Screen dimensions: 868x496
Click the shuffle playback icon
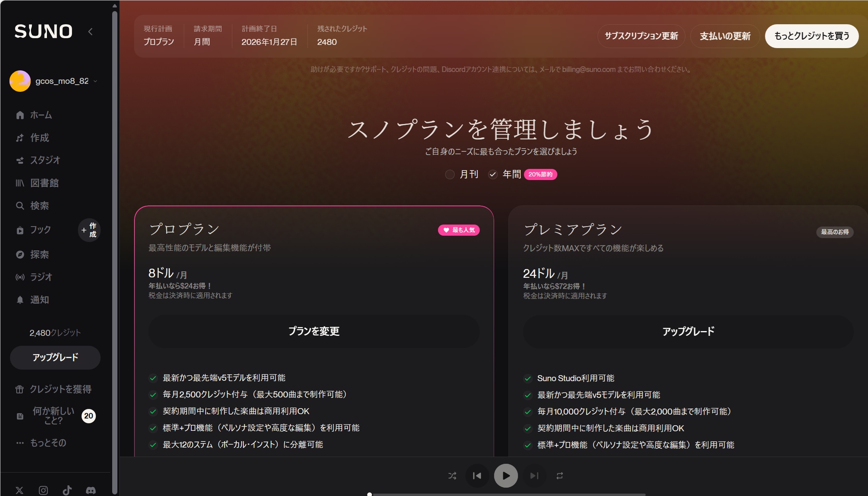point(452,476)
